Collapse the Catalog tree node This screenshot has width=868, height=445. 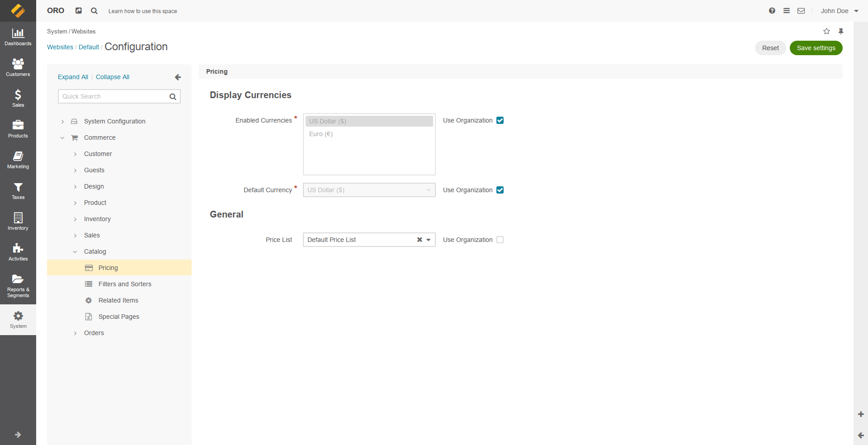75,252
